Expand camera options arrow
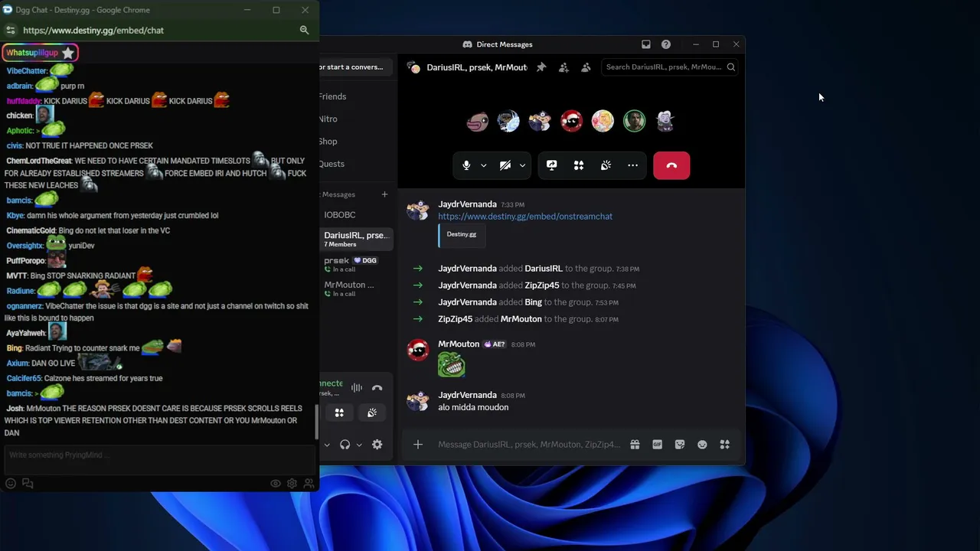 click(522, 165)
